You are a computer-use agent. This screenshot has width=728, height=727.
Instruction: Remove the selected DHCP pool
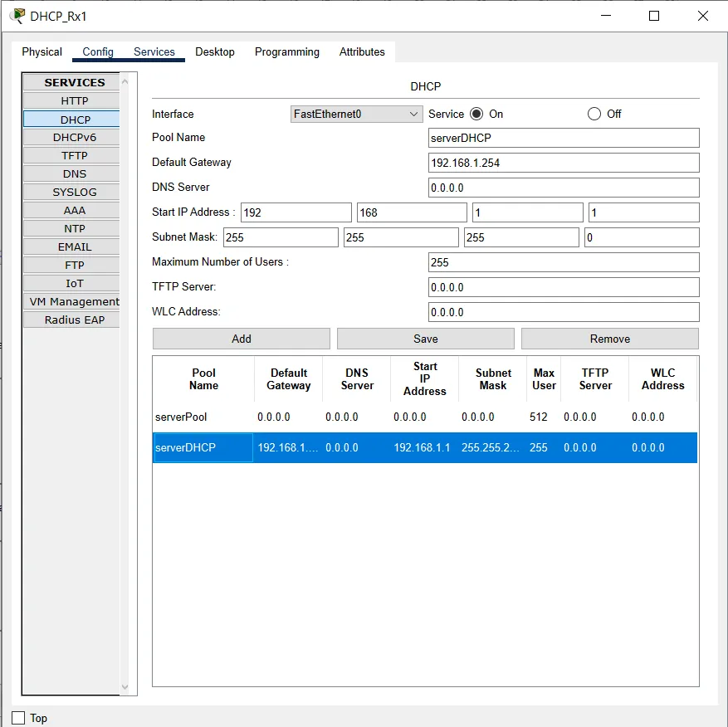tap(610, 339)
